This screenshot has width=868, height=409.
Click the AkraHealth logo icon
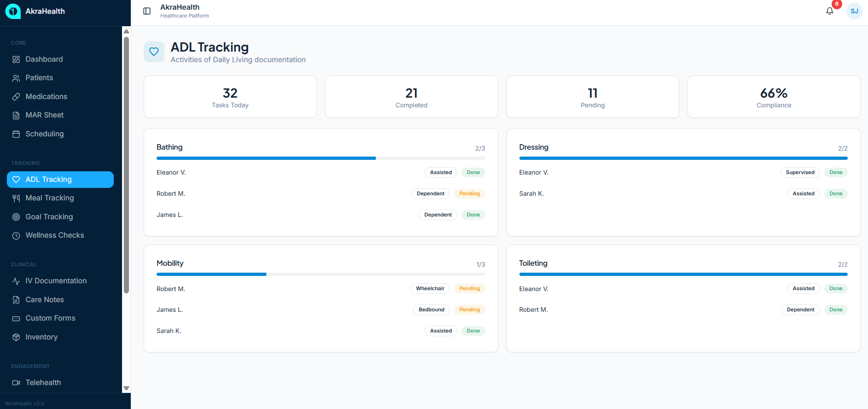(13, 11)
